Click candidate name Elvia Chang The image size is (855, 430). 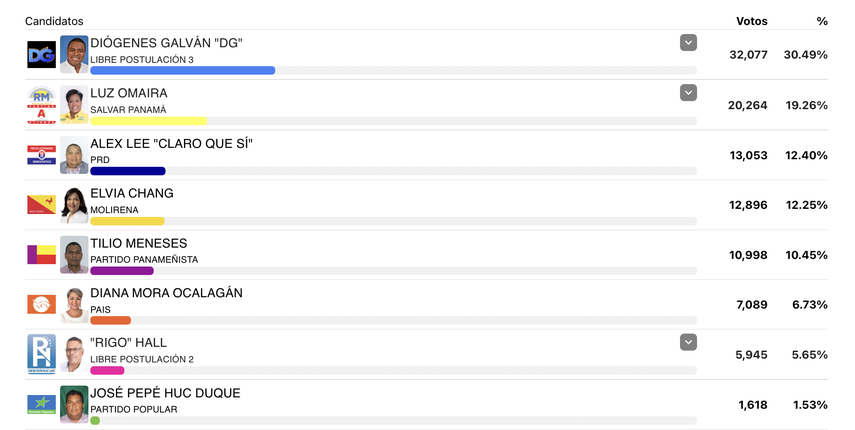pos(132,193)
